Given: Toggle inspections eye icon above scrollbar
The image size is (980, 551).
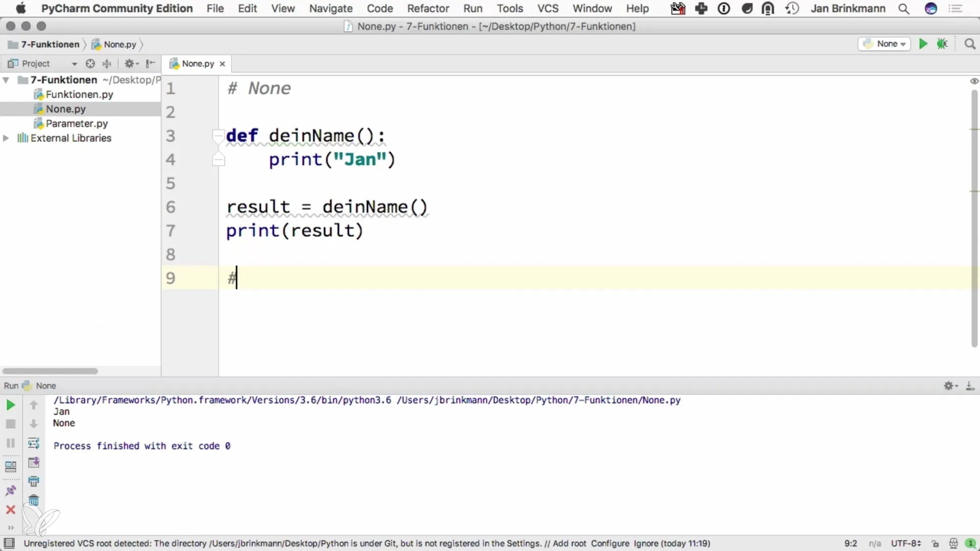Looking at the screenshot, I should (x=974, y=81).
